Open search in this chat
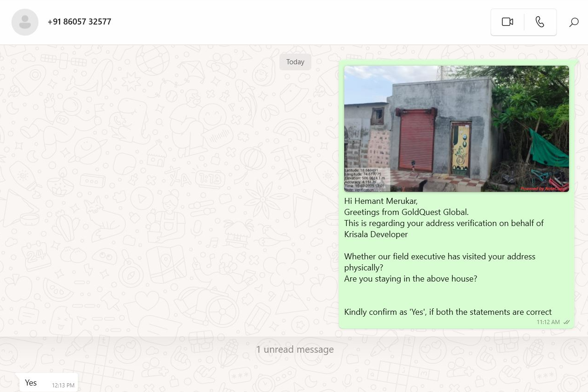The width and height of the screenshot is (588, 392). tap(574, 22)
